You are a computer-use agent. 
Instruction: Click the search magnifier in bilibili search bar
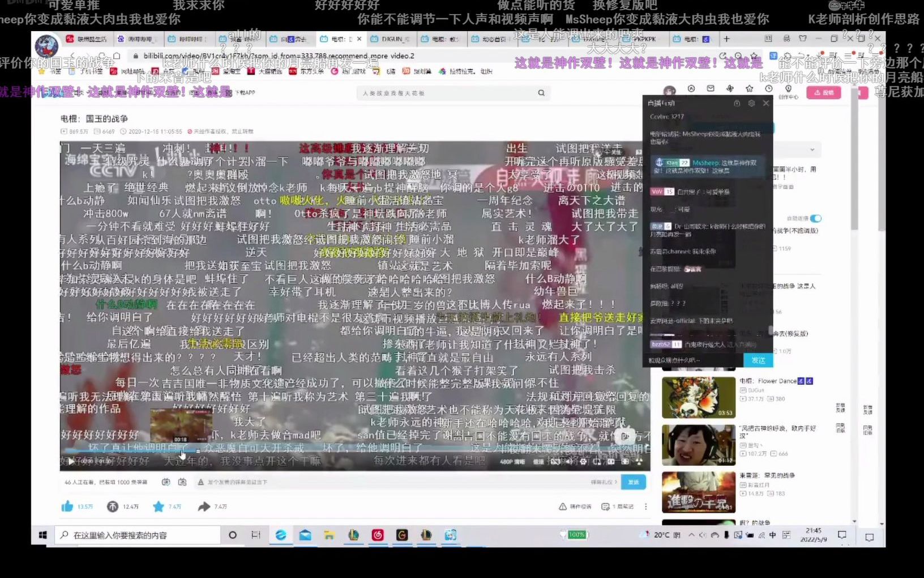tap(541, 93)
